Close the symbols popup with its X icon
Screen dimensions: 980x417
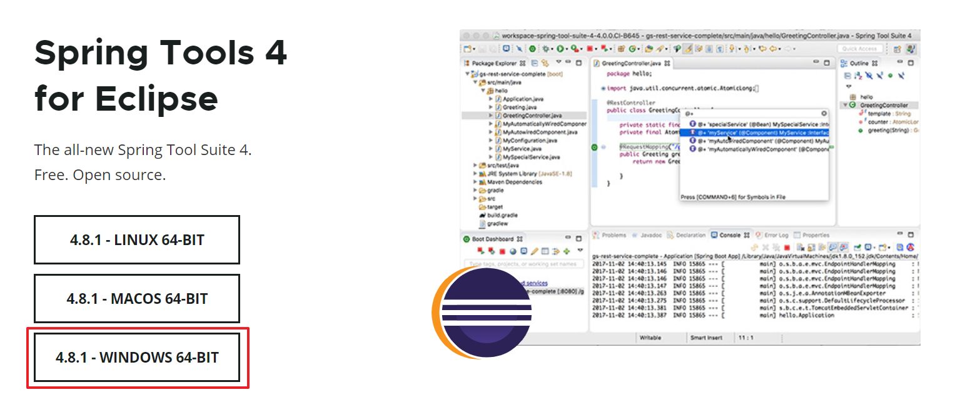pyautogui.click(x=824, y=114)
